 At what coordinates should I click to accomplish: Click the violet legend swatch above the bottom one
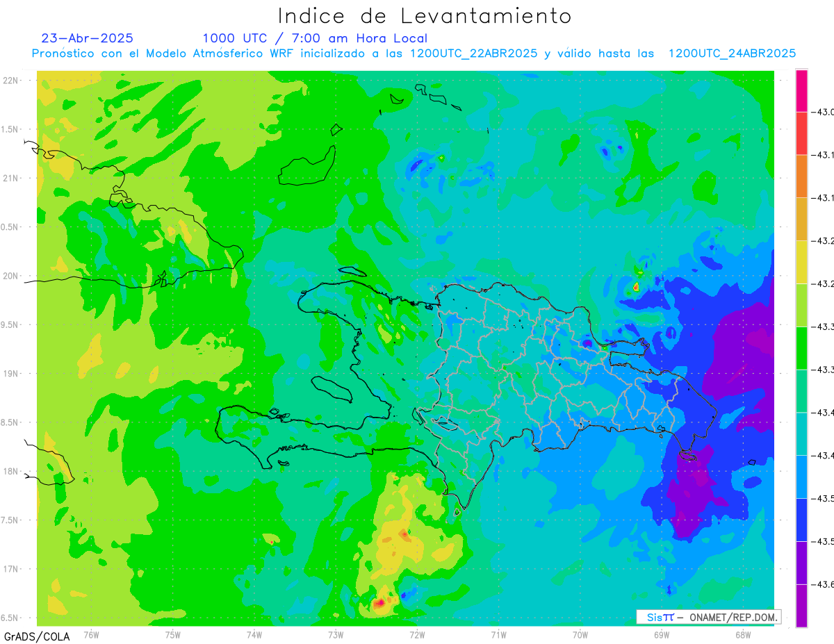pyautogui.click(x=801, y=562)
